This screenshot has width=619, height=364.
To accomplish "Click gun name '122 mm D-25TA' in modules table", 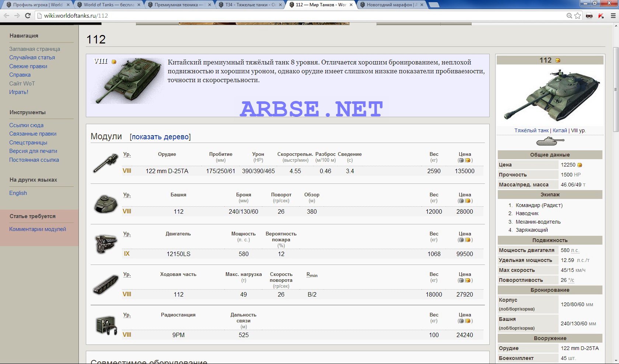I will (167, 171).
